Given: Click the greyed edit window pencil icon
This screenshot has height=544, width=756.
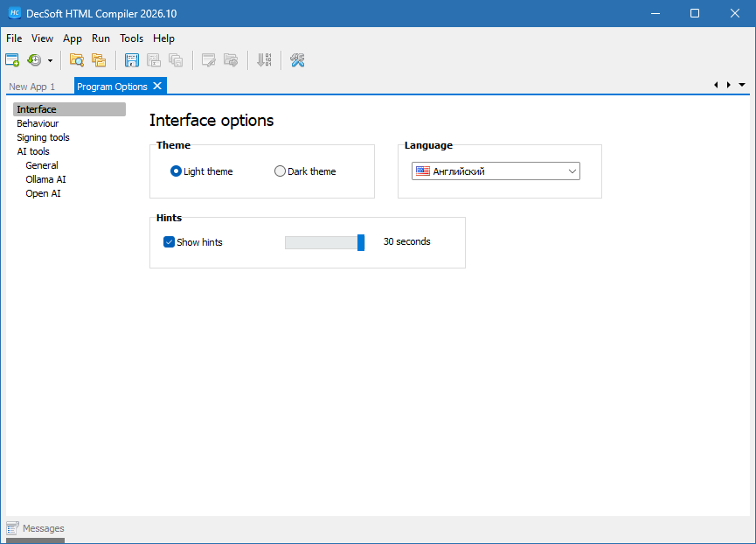Looking at the screenshot, I should 208,59.
